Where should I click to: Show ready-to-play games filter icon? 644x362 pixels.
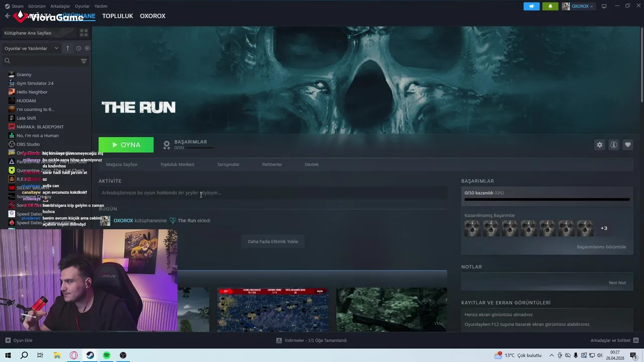coord(87,48)
